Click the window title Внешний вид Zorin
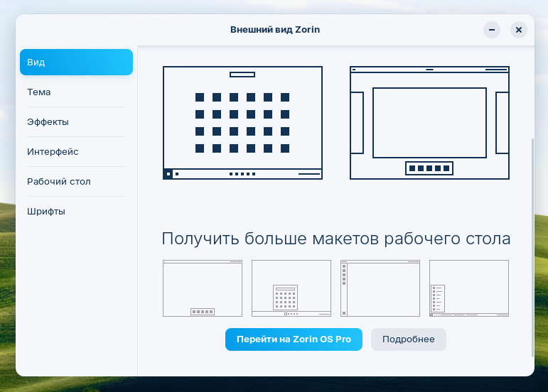Image resolution: width=548 pixels, height=392 pixels. pyautogui.click(x=275, y=30)
